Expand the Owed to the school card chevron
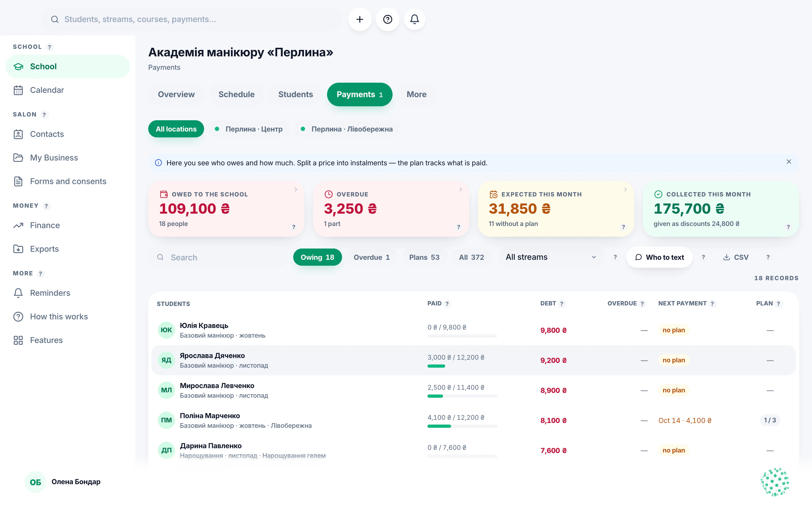 click(296, 190)
